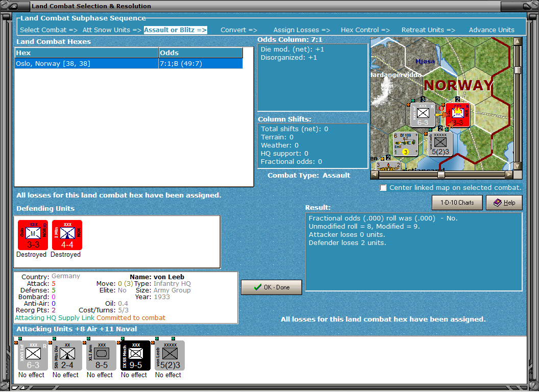The height and width of the screenshot is (392, 539).
Task: Click the map horizontal scrollbar right arrow
Action: [x=509, y=175]
